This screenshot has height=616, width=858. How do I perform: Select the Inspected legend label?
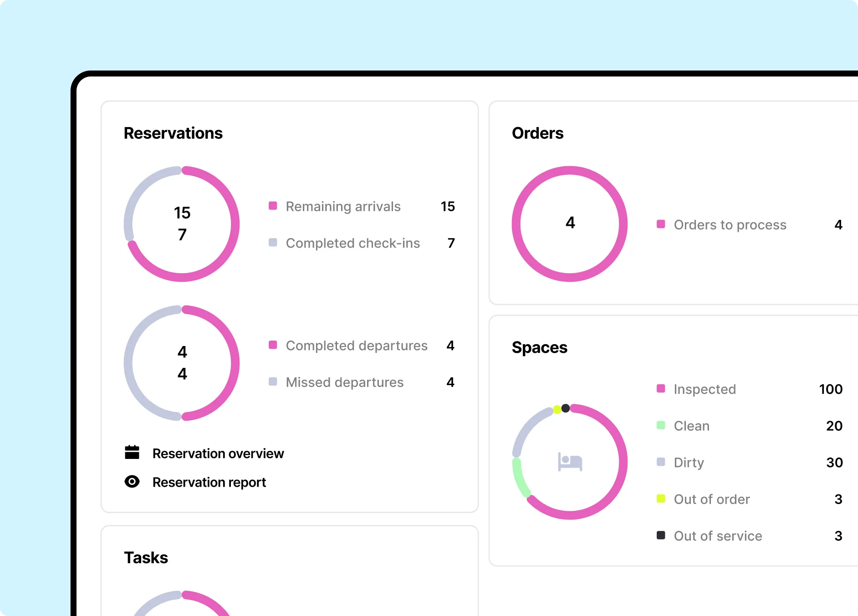pos(705,389)
